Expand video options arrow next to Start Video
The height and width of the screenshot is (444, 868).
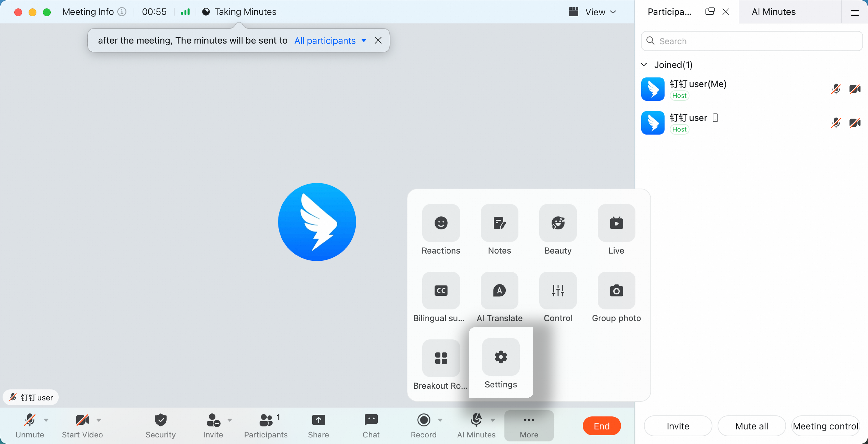click(99, 420)
